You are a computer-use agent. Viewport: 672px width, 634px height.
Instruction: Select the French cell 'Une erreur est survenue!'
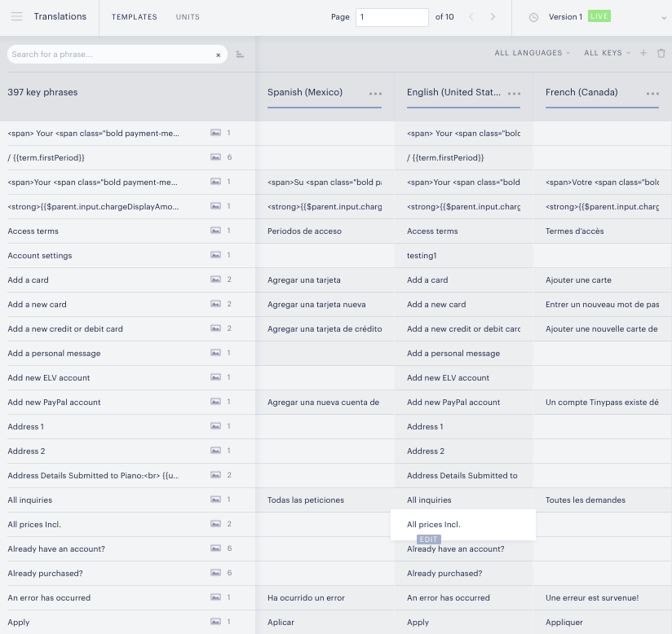click(x=592, y=597)
